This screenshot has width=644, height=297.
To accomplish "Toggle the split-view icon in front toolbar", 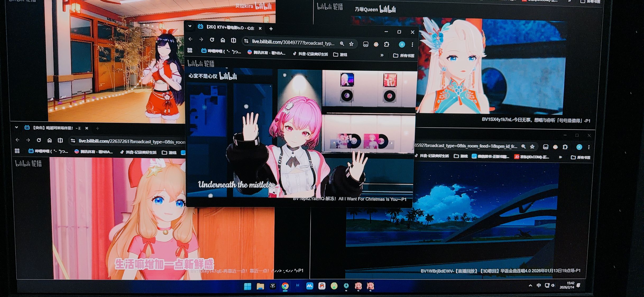I will [x=233, y=40].
